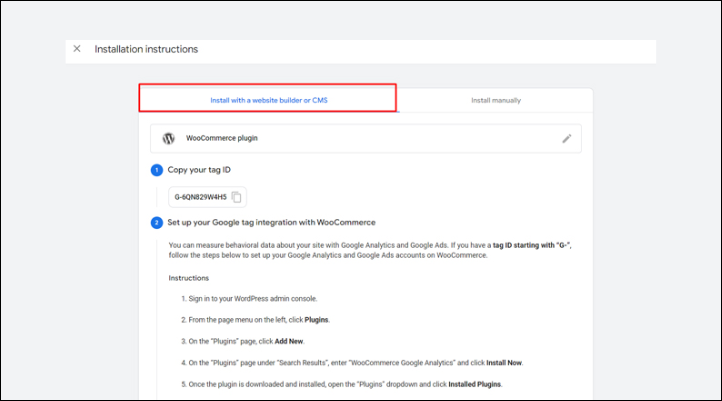Screen dimensions: 722x401
Task: Select the tag ID G-6QN829W4H5 text
Action: coord(200,197)
